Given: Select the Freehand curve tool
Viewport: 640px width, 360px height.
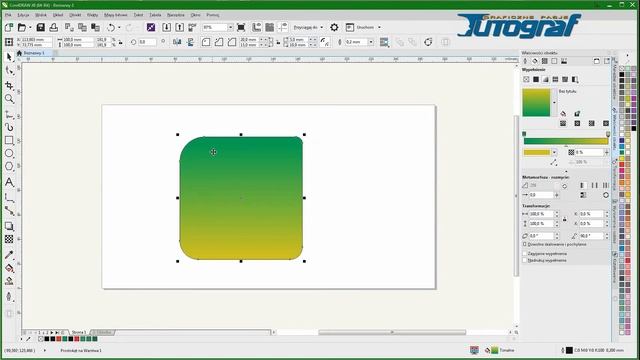Looking at the screenshot, I should pyautogui.click(x=9, y=114).
